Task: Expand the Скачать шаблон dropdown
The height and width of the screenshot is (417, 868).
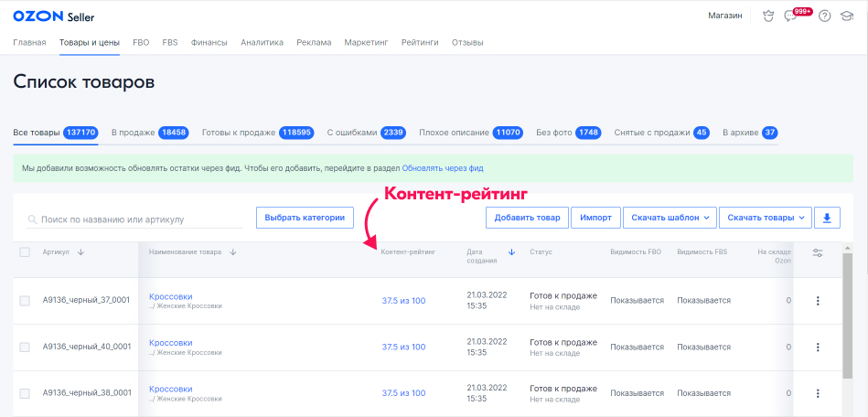Action: click(x=668, y=218)
